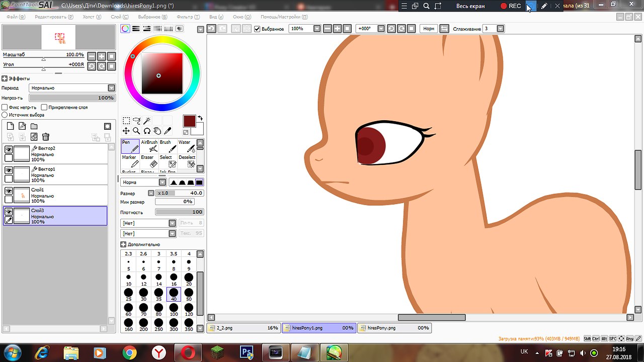Viewport: 644px width, 362px height.
Task: Open canvas zoom 100% dropdown
Action: click(317, 29)
